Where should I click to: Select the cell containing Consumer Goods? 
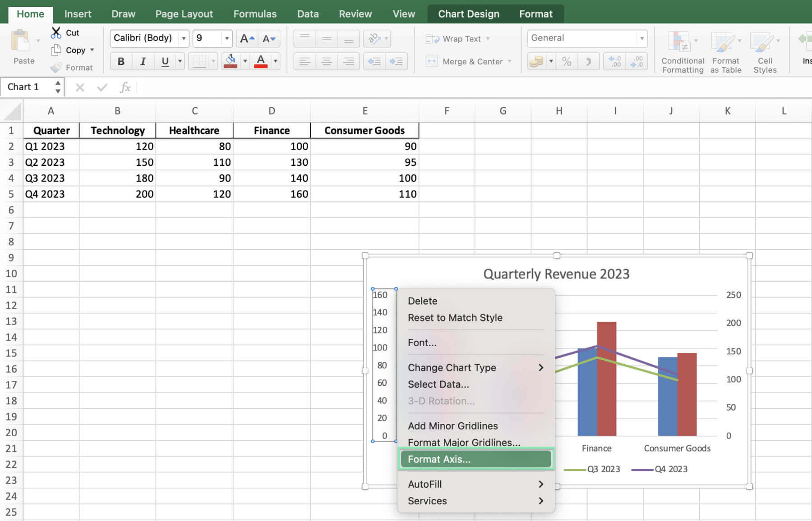tap(364, 130)
